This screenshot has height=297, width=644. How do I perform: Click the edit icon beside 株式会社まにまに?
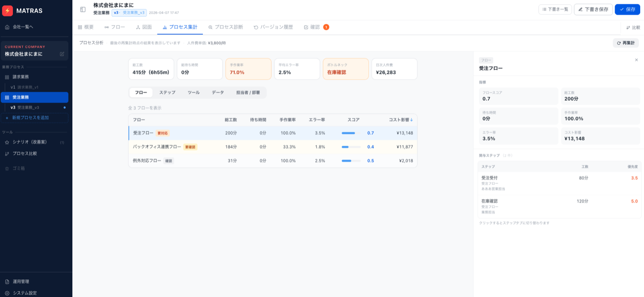(x=62, y=54)
